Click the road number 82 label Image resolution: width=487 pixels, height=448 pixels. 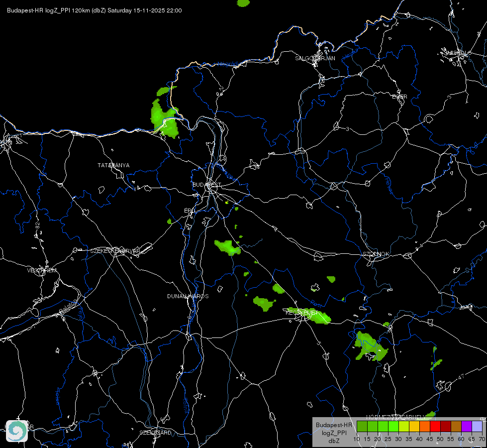(x=38, y=226)
